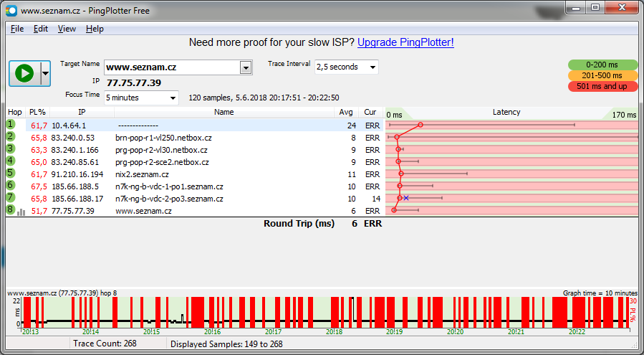The image size is (644, 355).
Task: Click the hop 7 green circle icon
Action: [x=11, y=198]
